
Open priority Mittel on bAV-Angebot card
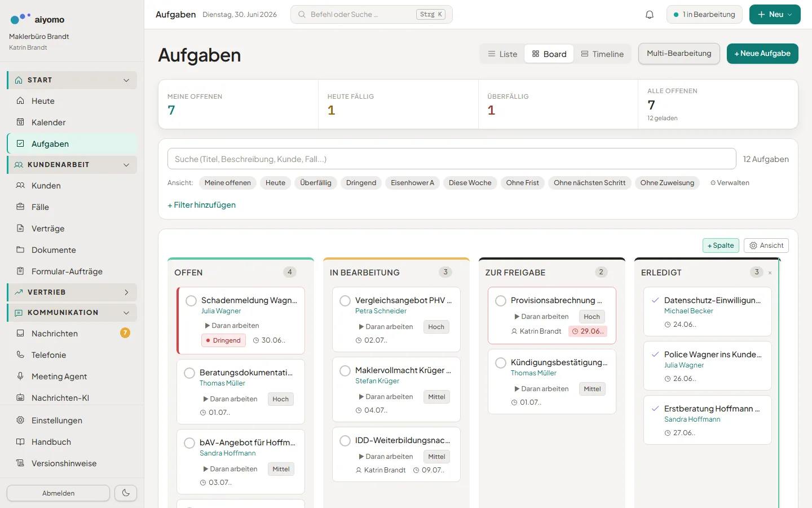[281, 469]
